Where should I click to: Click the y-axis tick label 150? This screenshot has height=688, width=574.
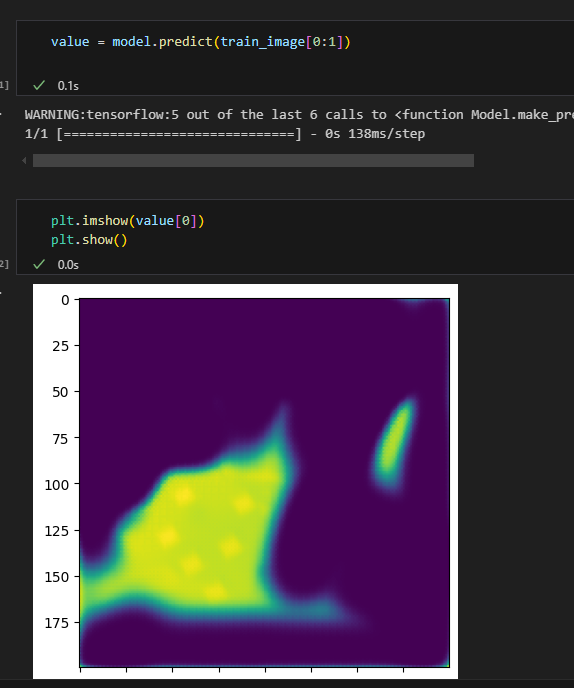point(57,577)
